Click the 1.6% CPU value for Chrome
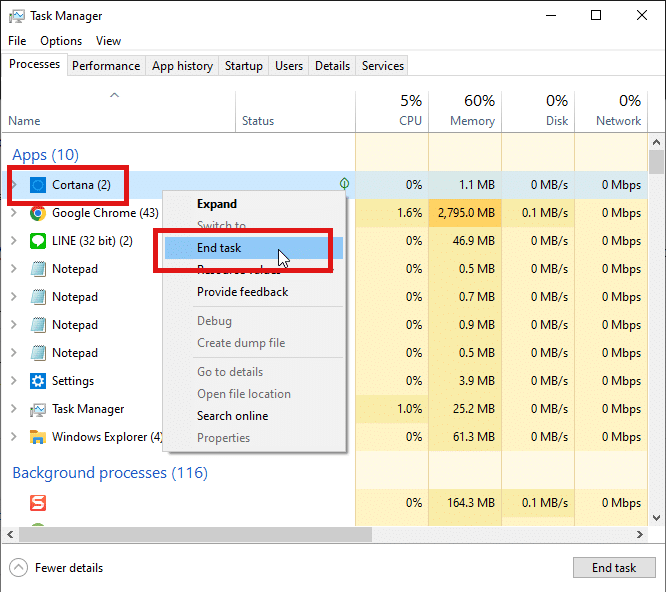The width and height of the screenshot is (666, 592). click(x=409, y=213)
